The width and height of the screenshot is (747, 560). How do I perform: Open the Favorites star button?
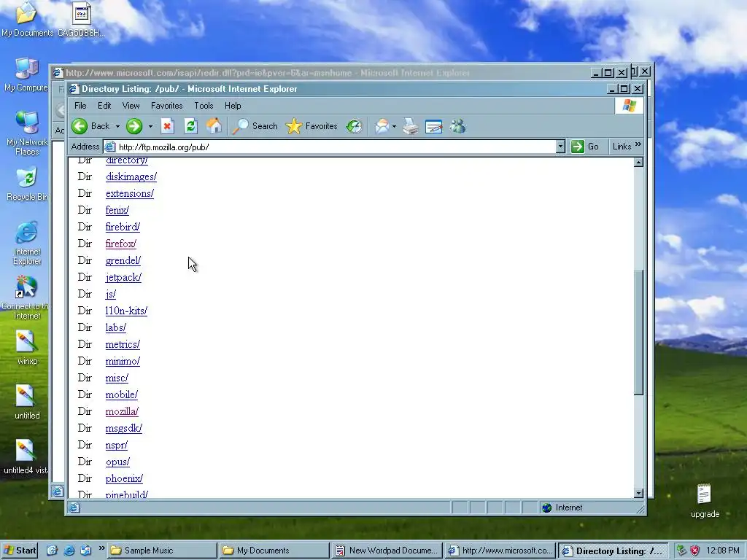click(311, 126)
